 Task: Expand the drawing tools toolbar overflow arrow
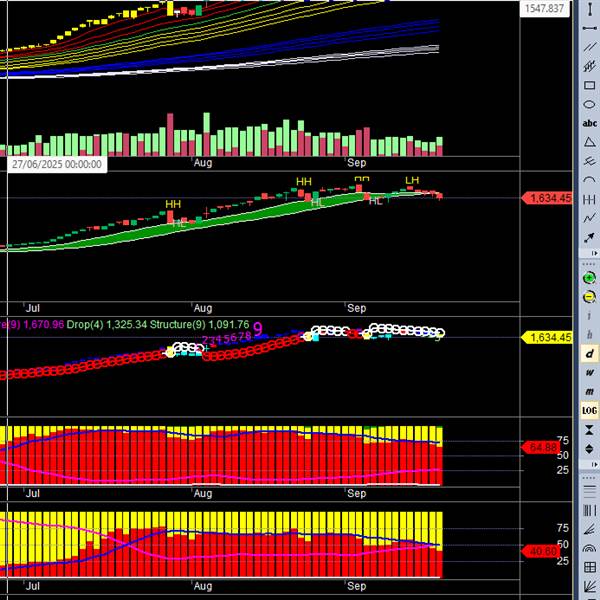click(595, 253)
